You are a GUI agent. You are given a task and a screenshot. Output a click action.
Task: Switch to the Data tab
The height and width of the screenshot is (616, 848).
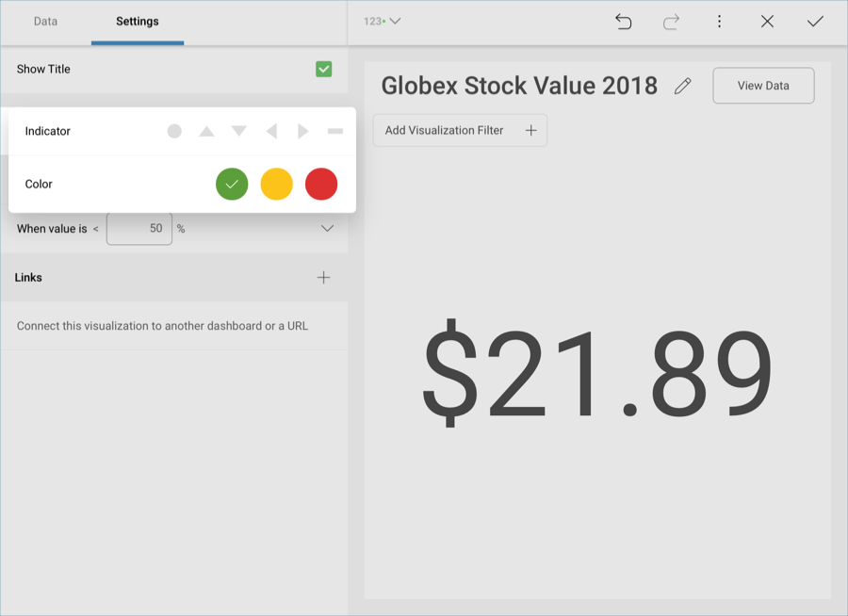point(45,21)
